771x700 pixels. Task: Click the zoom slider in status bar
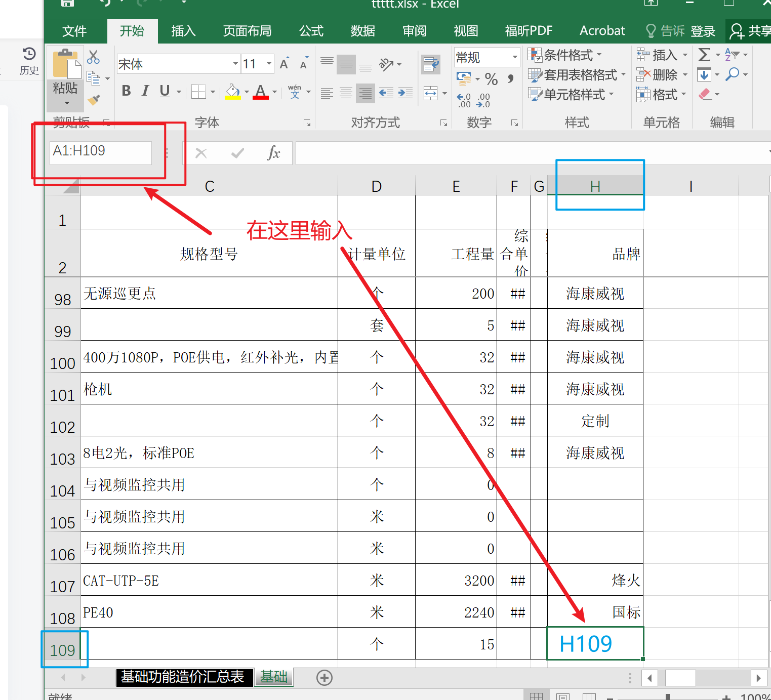click(668, 697)
